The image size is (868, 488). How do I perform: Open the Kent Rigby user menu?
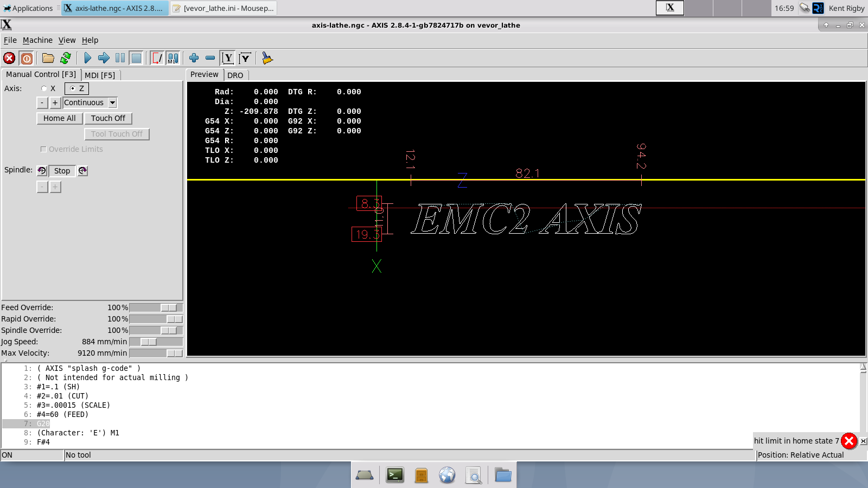[x=846, y=8]
